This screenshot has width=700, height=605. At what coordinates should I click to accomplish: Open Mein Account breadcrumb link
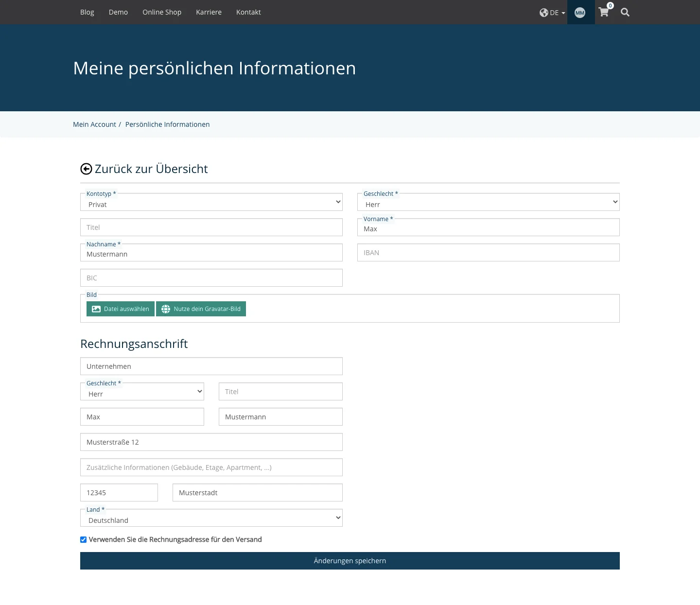(94, 124)
